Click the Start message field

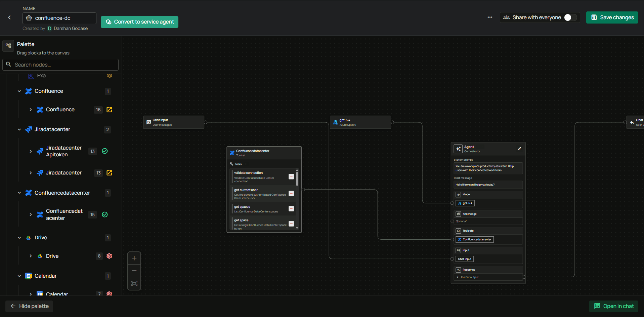488,185
